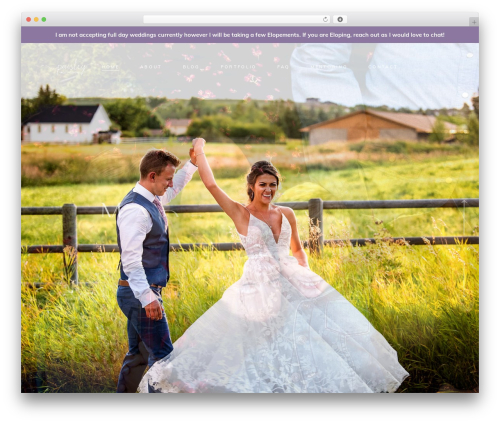Click the round icon button beside the address bar
This screenshot has width=500, height=423.
click(340, 20)
